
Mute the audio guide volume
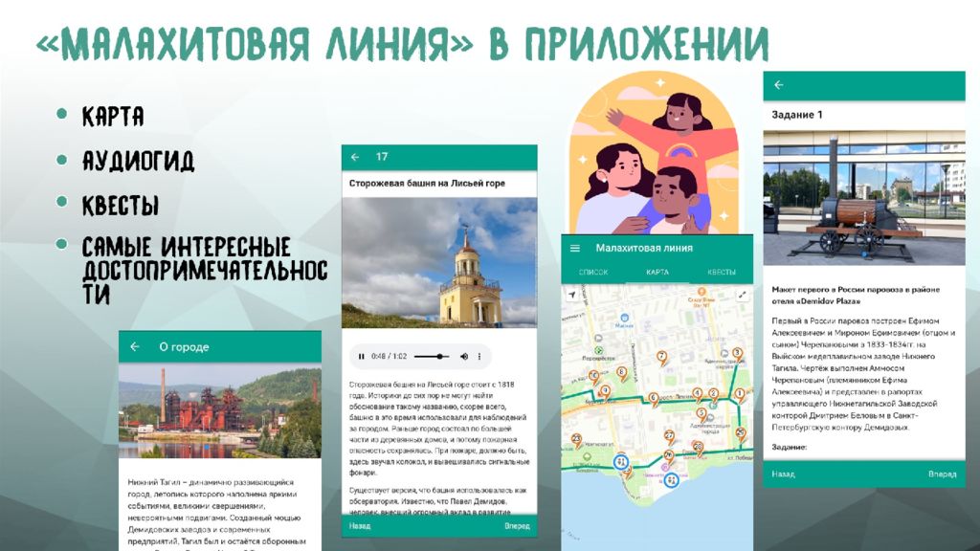point(464,357)
